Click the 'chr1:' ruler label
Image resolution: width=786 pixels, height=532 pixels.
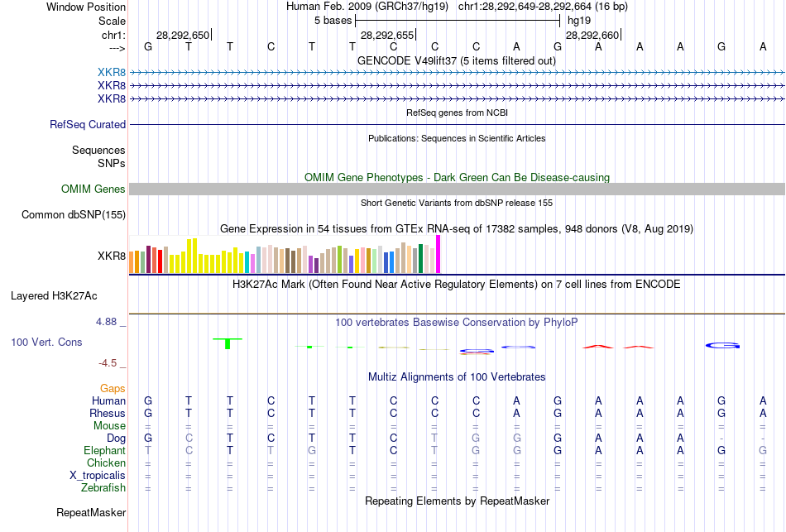[x=113, y=35]
